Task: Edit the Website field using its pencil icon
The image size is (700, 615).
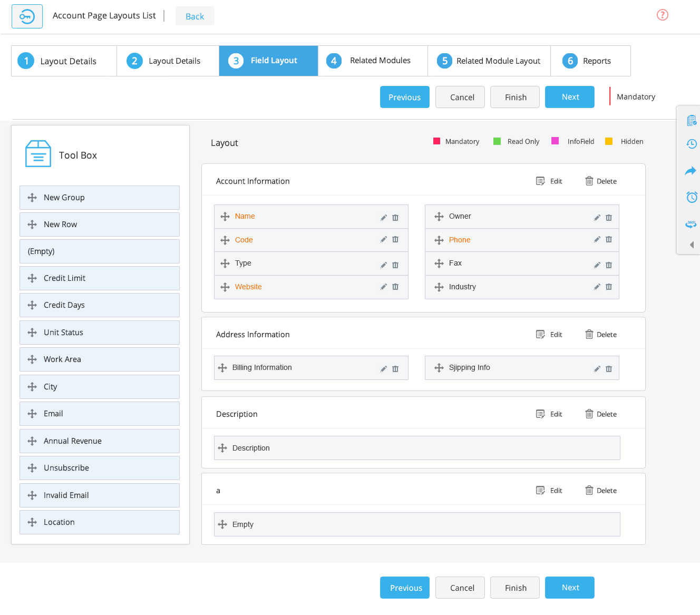Action: (384, 287)
